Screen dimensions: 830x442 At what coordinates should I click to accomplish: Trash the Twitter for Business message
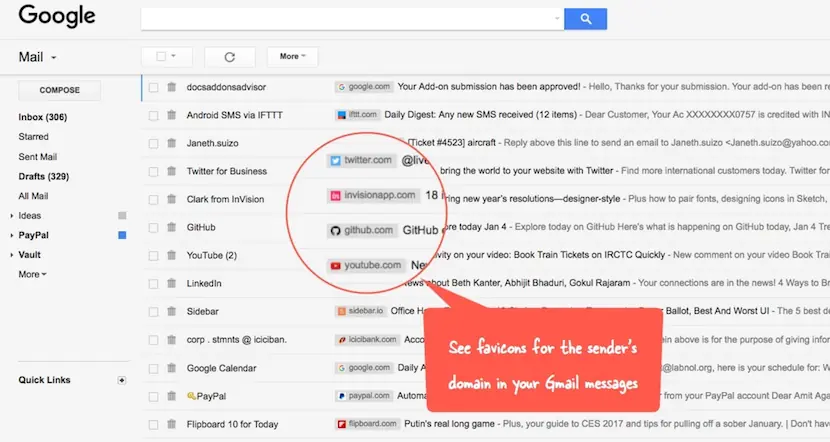pos(172,171)
